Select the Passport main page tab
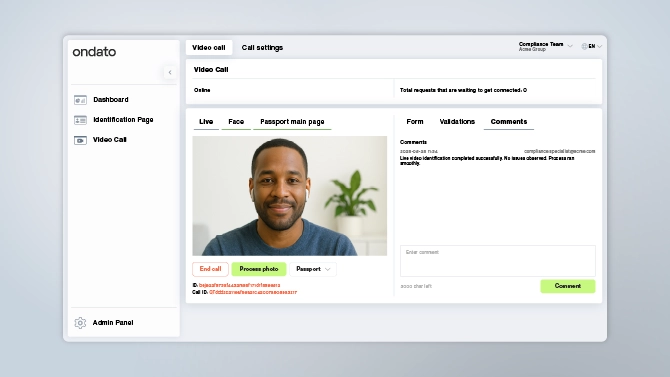The height and width of the screenshot is (377, 670). click(292, 122)
